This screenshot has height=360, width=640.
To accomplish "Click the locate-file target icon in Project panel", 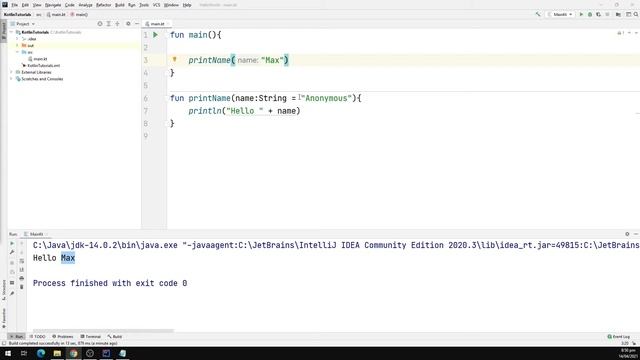I will tap(100, 24).
